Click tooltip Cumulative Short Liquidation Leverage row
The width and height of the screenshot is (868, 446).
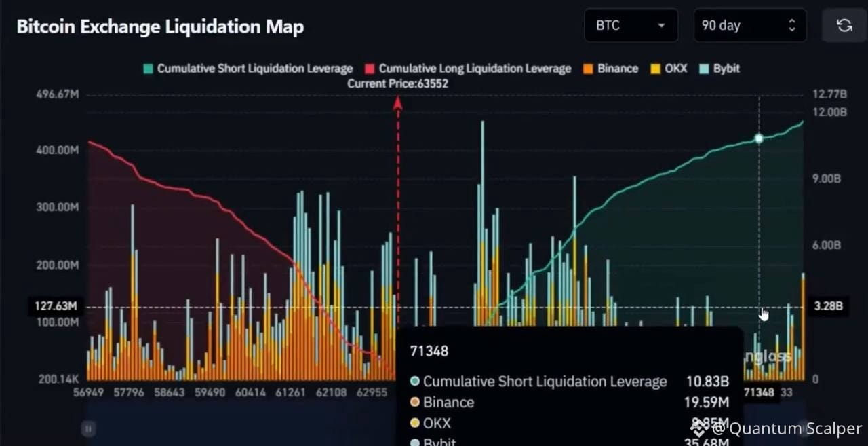point(570,382)
